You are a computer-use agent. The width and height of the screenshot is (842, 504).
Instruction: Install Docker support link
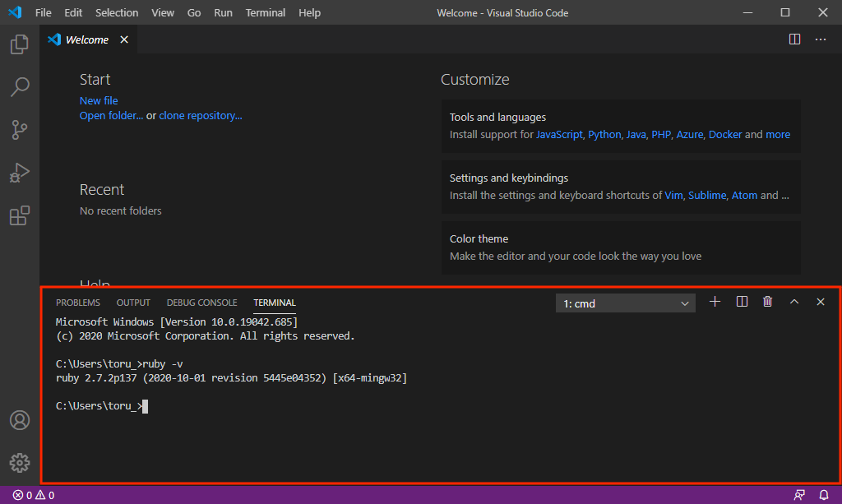coord(725,134)
